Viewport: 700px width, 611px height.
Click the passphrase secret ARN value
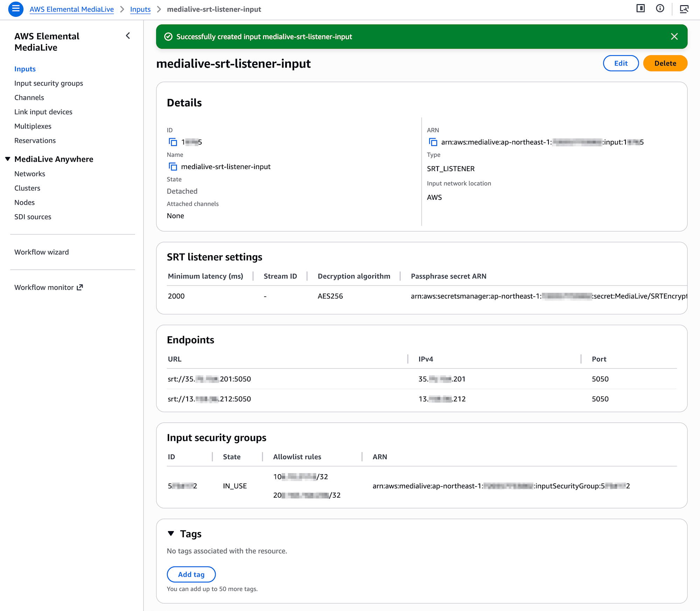click(549, 296)
